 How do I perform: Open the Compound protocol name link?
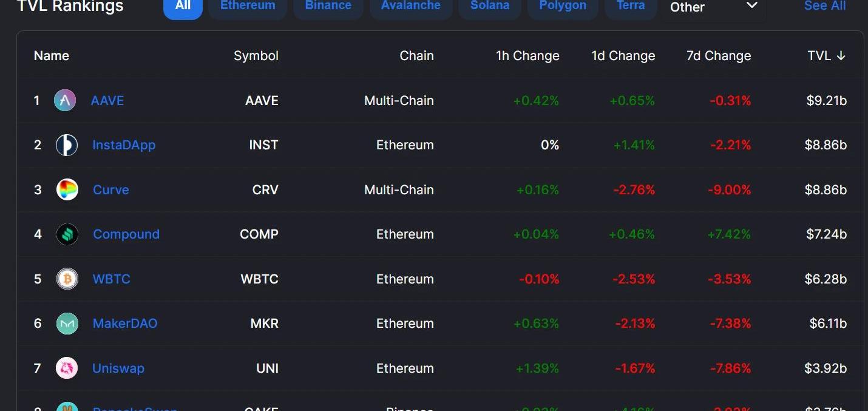click(x=126, y=234)
